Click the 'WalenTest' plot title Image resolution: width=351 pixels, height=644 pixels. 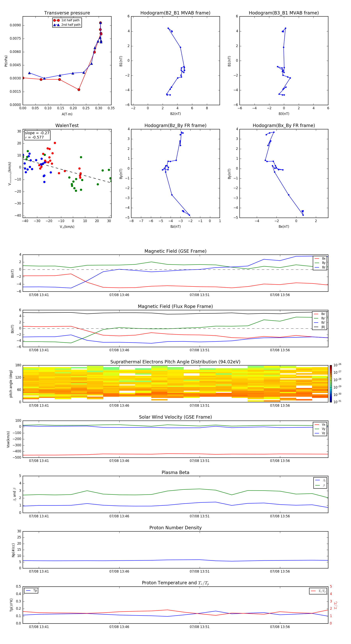(x=67, y=125)
